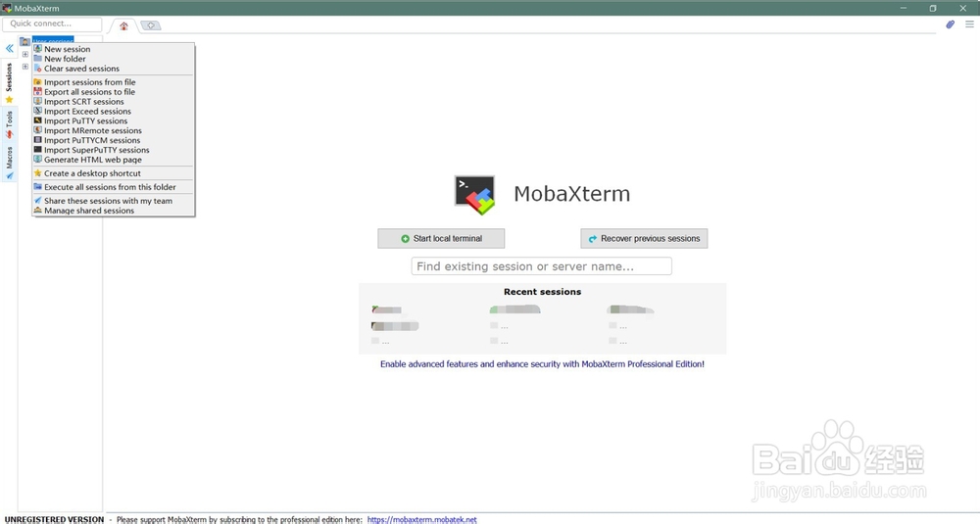
Task: Pick Clear saved sessions option
Action: click(113, 69)
